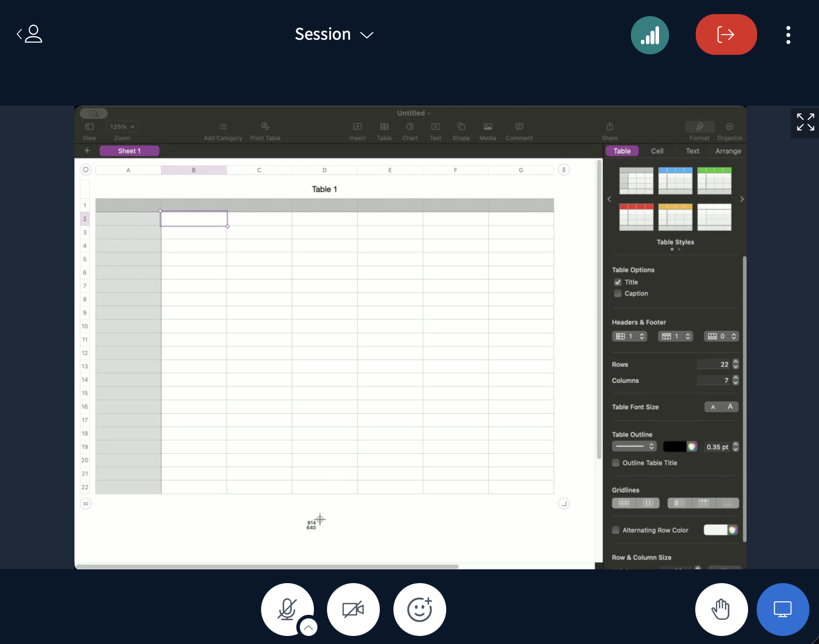Decrease table font size with small A
This screenshot has height=644, width=819.
point(713,407)
